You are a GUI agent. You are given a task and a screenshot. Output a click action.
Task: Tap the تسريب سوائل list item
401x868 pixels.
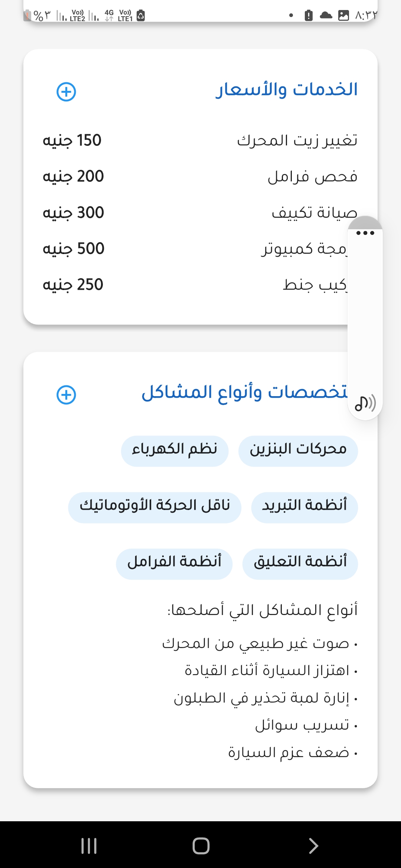(x=302, y=726)
